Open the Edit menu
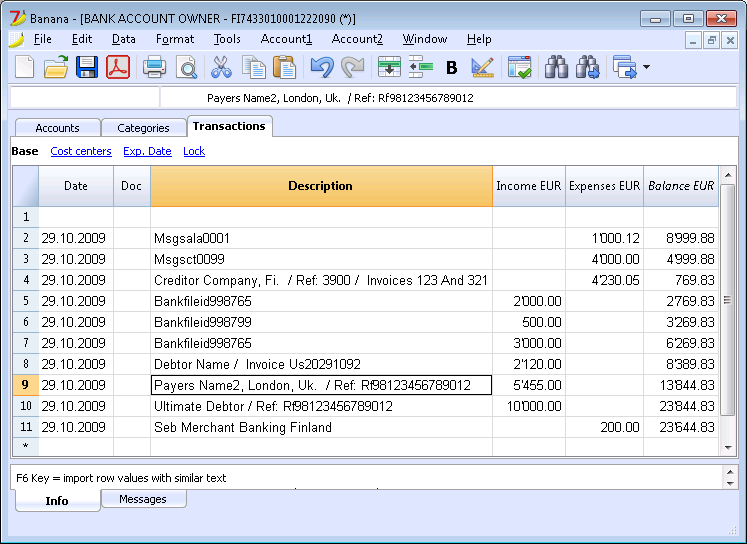This screenshot has height=544, width=747. (81, 39)
